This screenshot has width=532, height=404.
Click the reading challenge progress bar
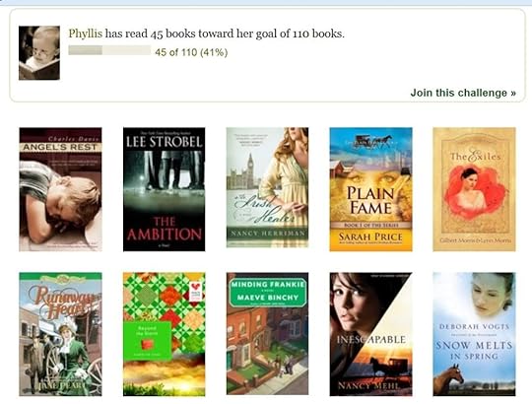pos(109,50)
